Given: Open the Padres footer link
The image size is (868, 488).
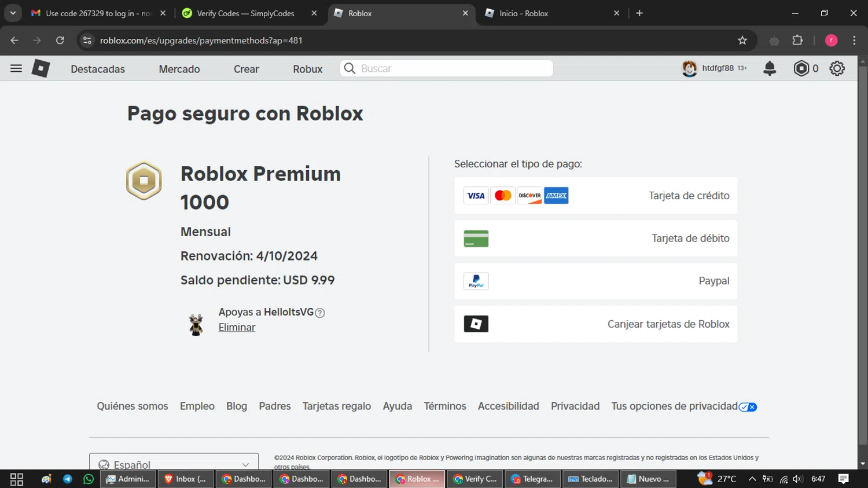Looking at the screenshot, I should [275, 406].
